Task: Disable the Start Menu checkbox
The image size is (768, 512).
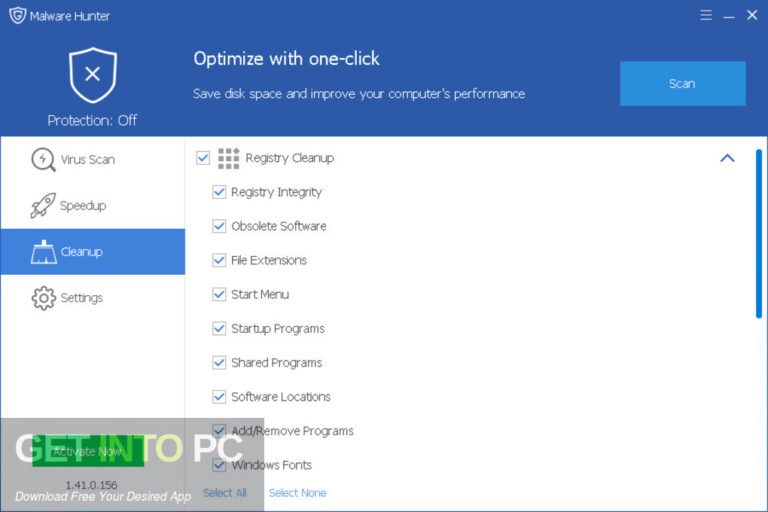Action: point(219,294)
